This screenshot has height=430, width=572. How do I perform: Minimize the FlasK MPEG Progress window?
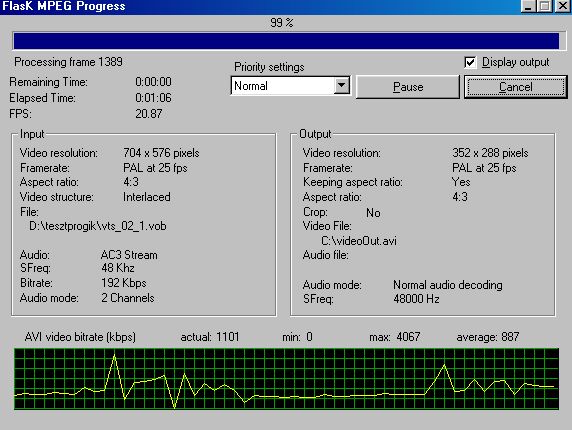pos(528,6)
